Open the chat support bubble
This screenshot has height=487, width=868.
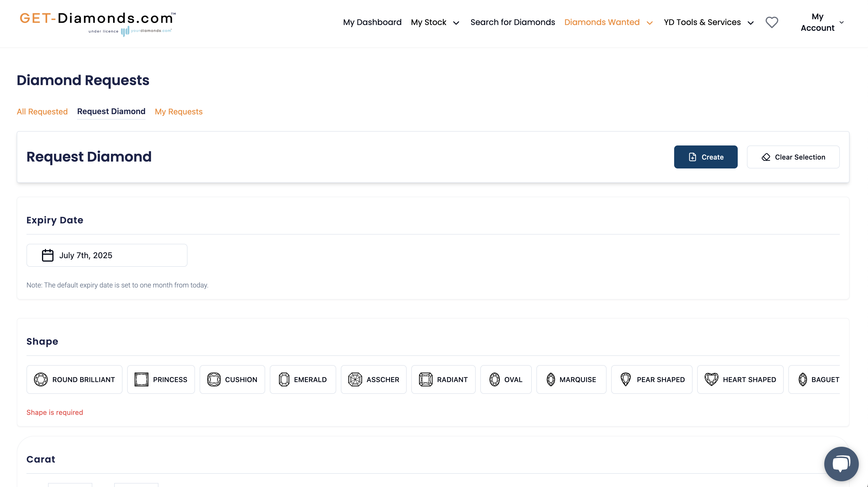point(841,463)
